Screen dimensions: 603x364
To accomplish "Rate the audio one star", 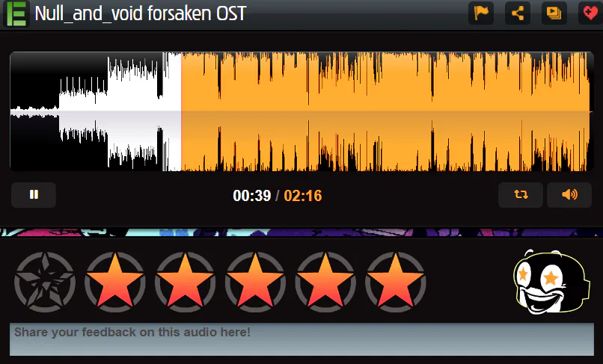I will pyautogui.click(x=115, y=282).
